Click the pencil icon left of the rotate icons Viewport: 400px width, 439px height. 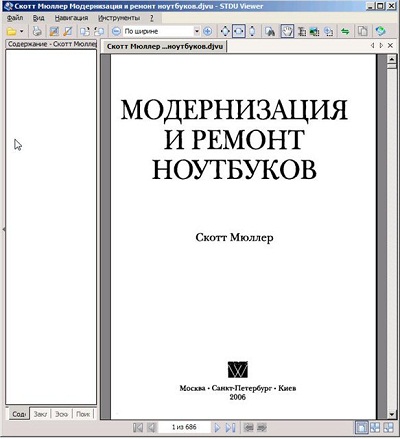[x=68, y=32]
